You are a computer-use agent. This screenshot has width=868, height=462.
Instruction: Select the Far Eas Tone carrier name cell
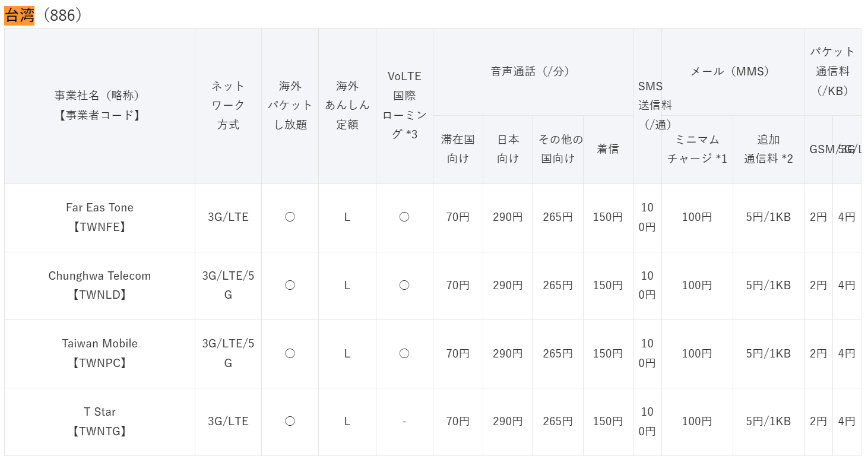pyautogui.click(x=100, y=217)
